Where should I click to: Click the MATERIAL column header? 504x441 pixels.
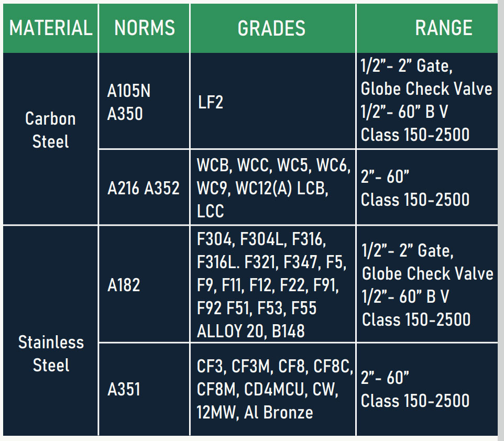click(x=51, y=28)
